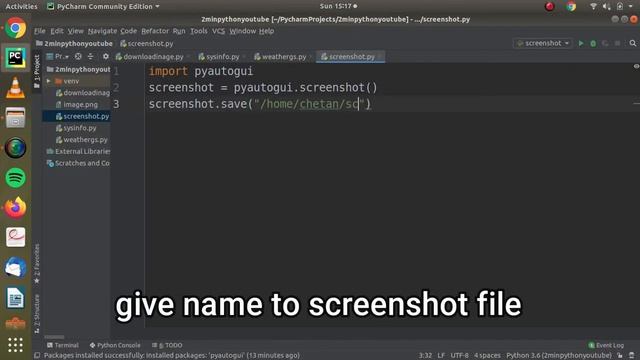The height and width of the screenshot is (360, 640).
Task: Click the Project view settings gear icon
Action: [x=106, y=57]
